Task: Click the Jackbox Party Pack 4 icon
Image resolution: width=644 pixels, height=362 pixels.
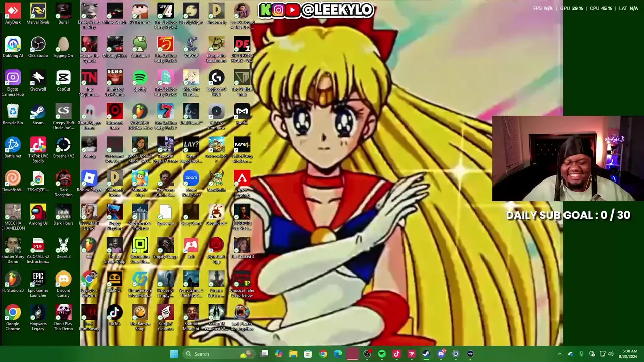Action: coord(166,16)
